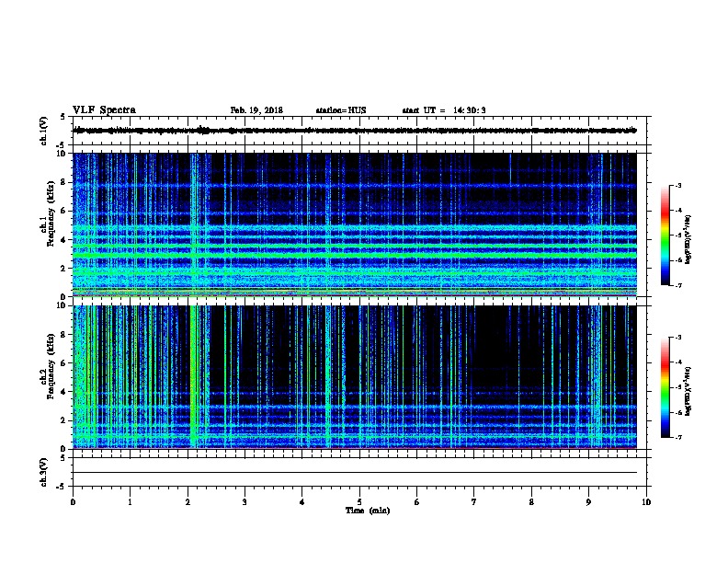Click the "6" kHz tick on ch.2 frequency axis

point(65,363)
